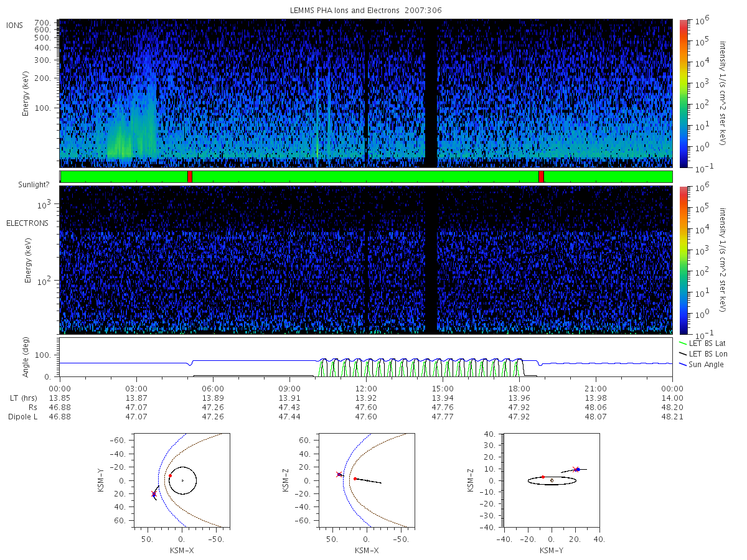Viewport: 747px width, 560px height.
Task: Click the ELECTRONS panel label
Action: click(27, 223)
